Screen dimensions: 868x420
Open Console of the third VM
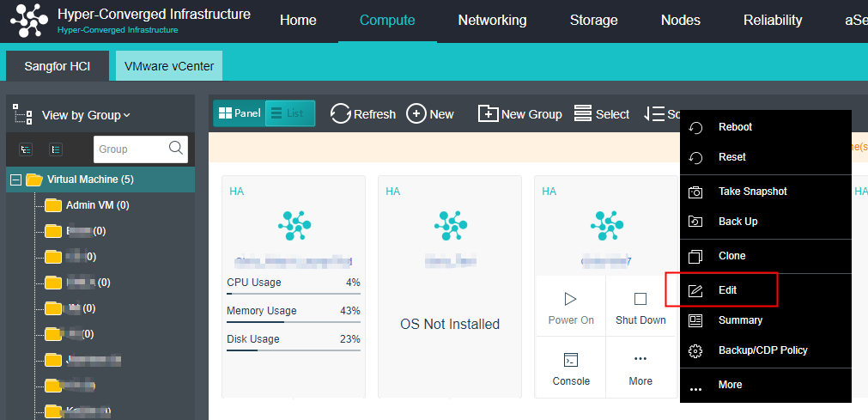point(571,368)
